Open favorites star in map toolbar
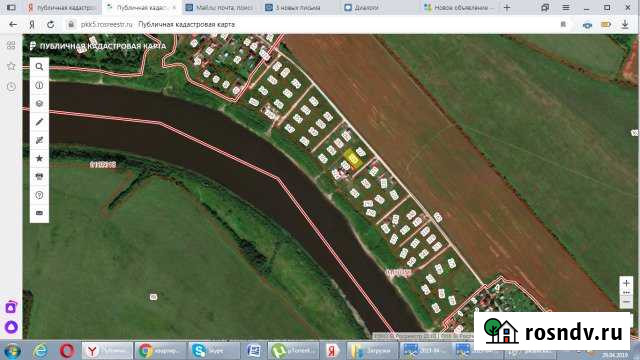The width and height of the screenshot is (640, 360). click(39, 158)
